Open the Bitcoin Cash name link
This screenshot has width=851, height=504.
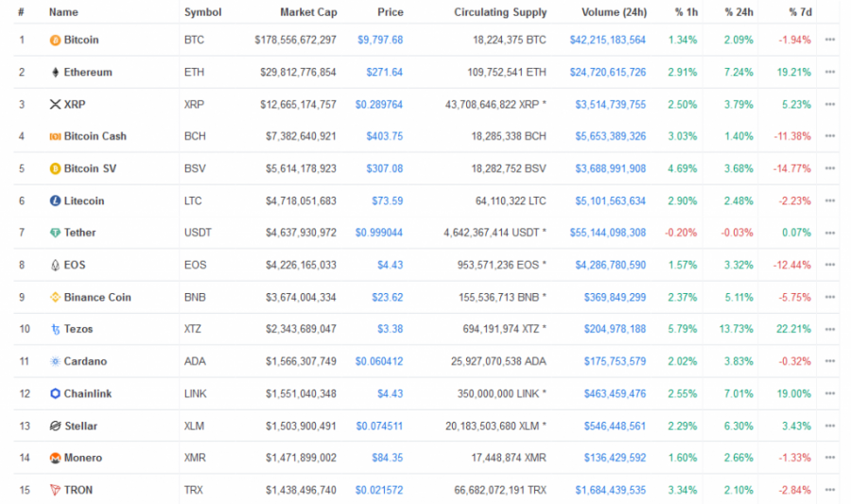click(95, 136)
